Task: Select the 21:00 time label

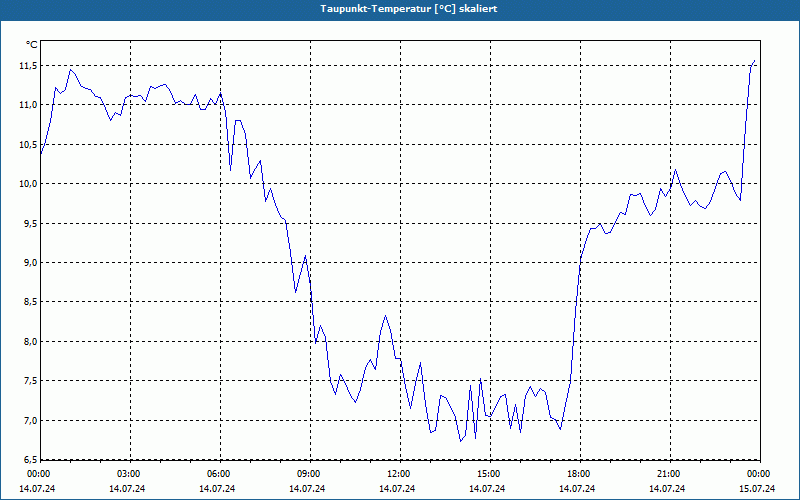Action: coord(669,474)
